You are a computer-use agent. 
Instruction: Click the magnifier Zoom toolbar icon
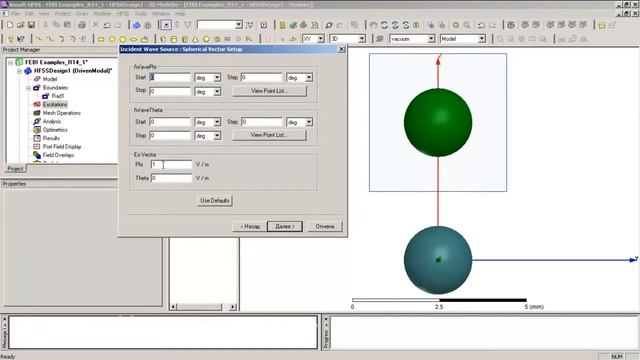click(x=467, y=25)
